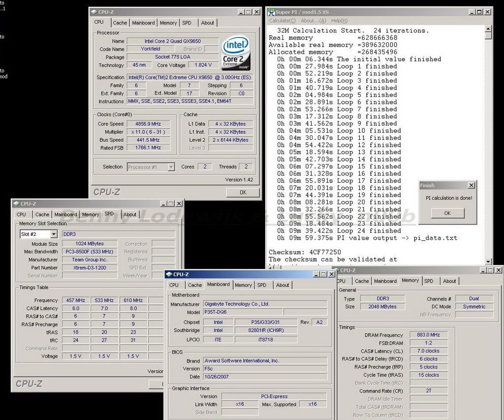
Task: Expand the Slot #2 memory slot dropdown
Action: pos(54,234)
